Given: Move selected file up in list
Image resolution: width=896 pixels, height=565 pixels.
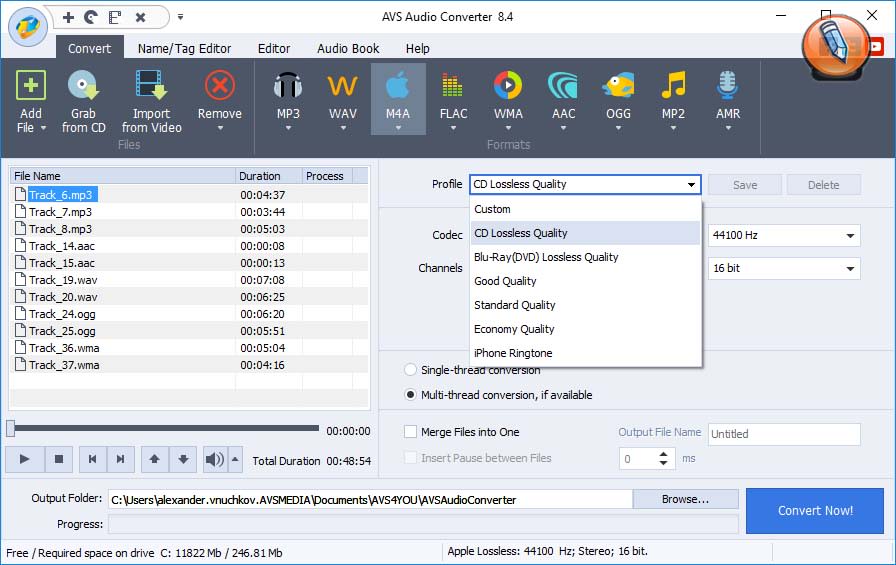Looking at the screenshot, I should 154,459.
